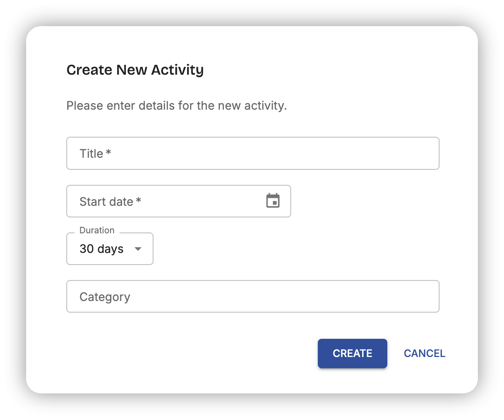The height and width of the screenshot is (420, 504).
Task: Open the calendar date picker icon
Action: coord(273,201)
